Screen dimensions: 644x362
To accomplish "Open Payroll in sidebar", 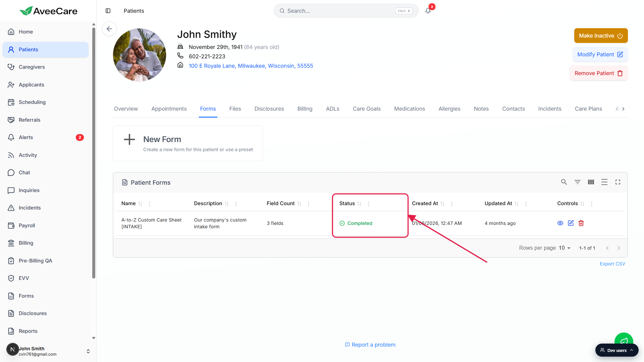I will coord(46,226).
